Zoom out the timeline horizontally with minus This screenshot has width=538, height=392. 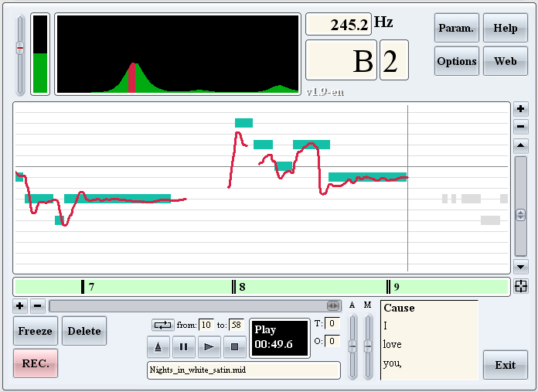38,306
